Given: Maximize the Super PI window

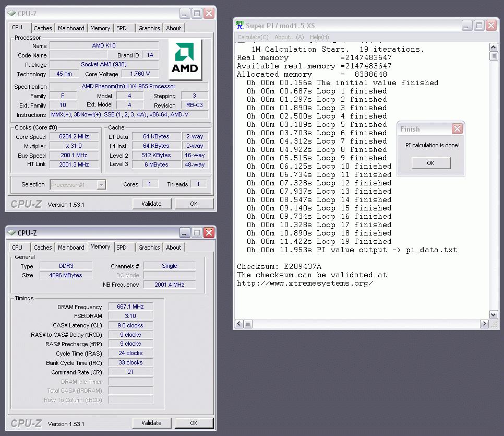Looking at the screenshot, I should click(479, 26).
